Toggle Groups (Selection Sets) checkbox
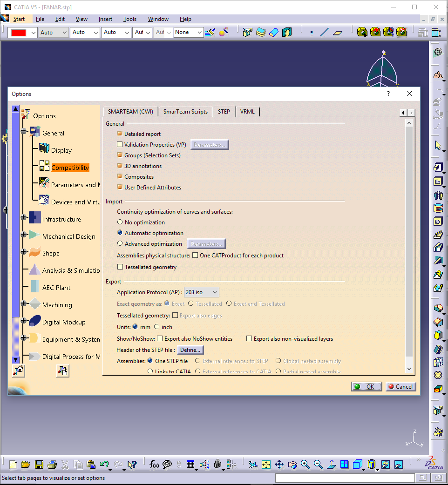 coord(120,155)
